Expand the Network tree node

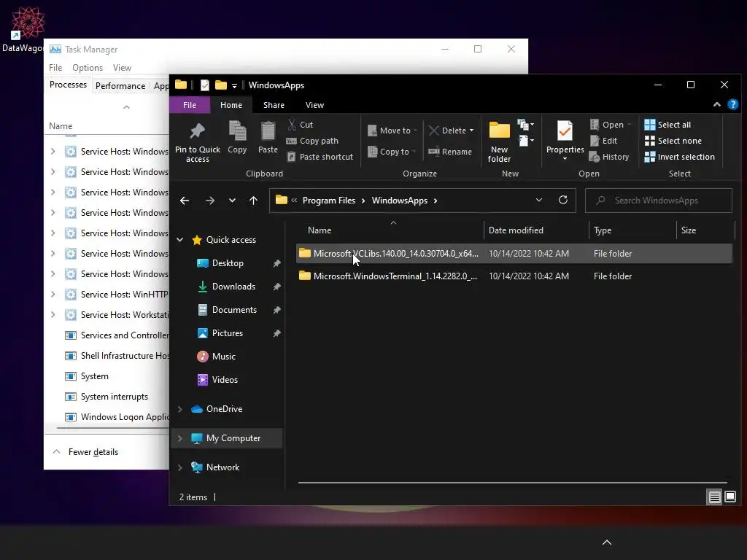point(180,467)
